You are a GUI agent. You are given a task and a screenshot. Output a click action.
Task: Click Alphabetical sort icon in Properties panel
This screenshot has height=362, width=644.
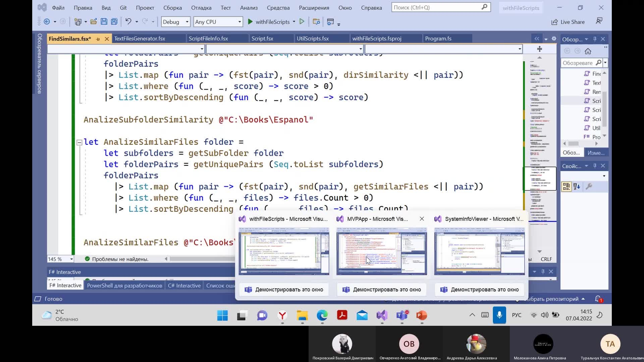(x=577, y=186)
